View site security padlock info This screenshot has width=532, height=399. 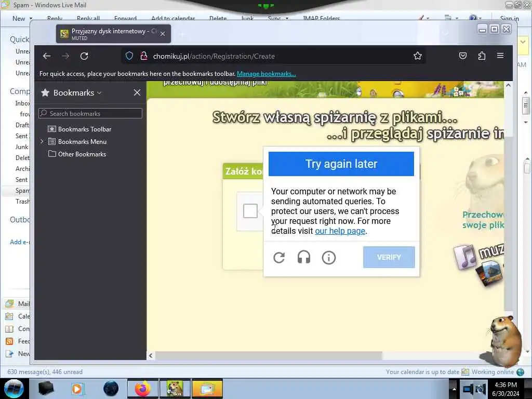pyautogui.click(x=144, y=56)
